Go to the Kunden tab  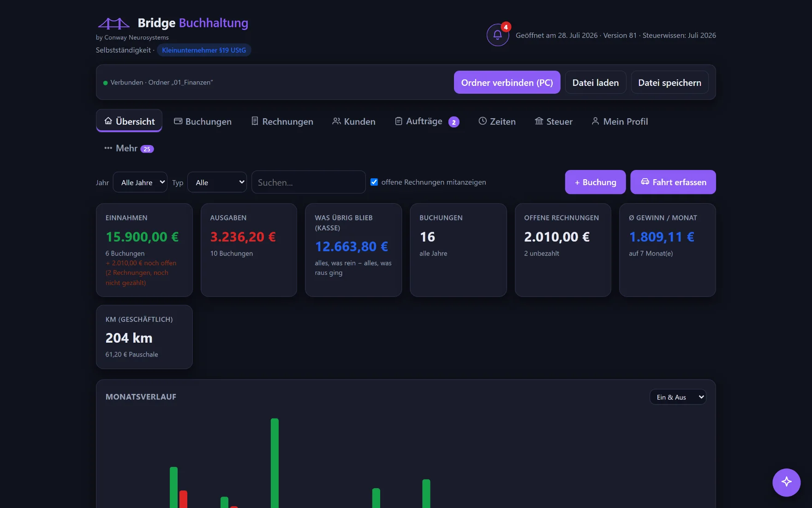click(x=354, y=121)
